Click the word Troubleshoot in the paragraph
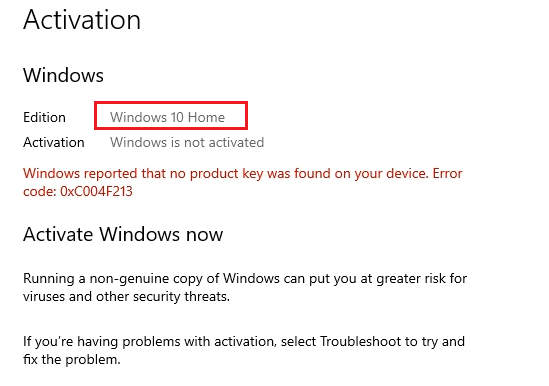549x386 pixels. (360, 342)
